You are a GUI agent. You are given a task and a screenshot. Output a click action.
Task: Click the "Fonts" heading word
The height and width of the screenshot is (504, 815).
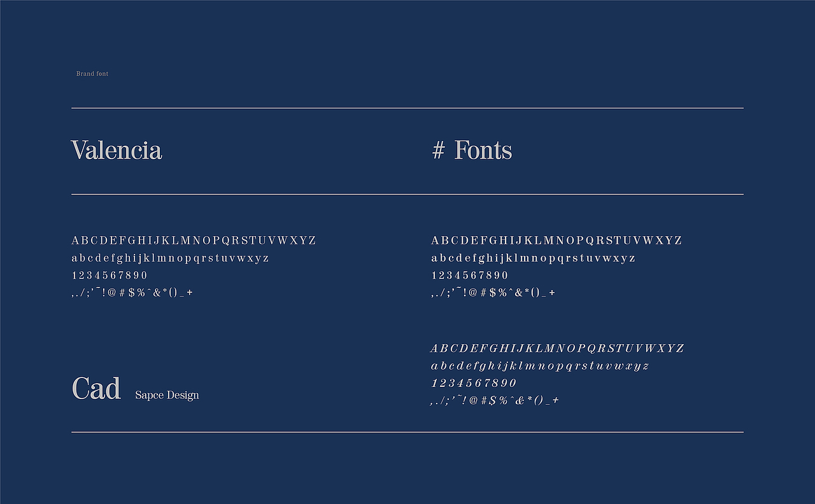(x=483, y=151)
